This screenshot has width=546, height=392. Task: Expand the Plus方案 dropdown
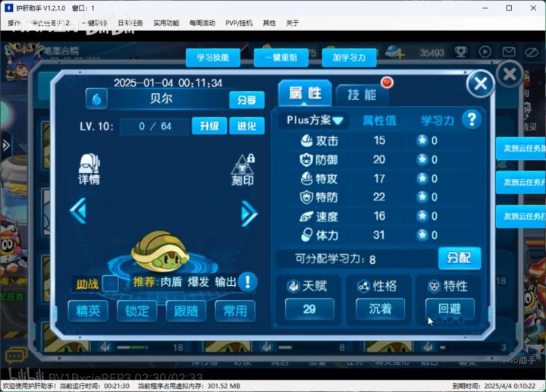click(x=313, y=121)
